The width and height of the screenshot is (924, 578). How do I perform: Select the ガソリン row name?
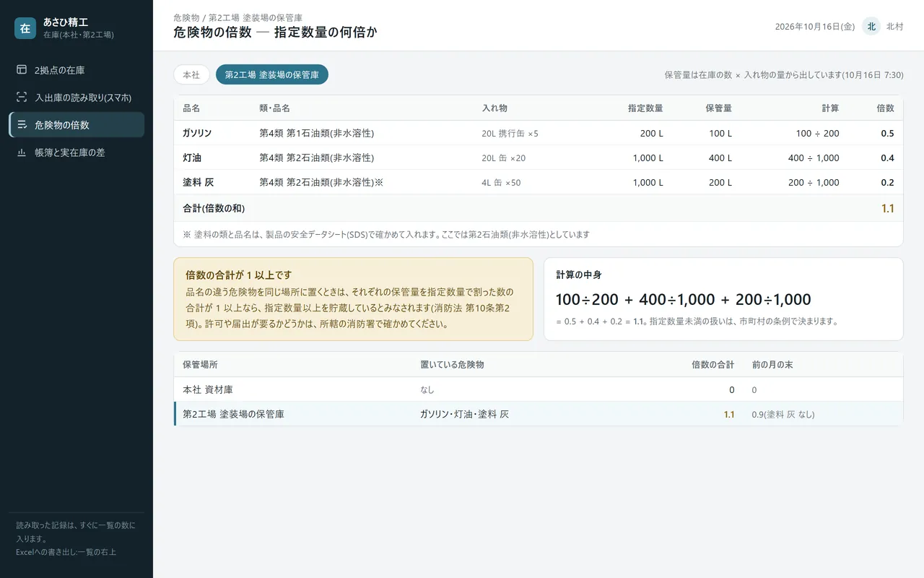(x=197, y=133)
